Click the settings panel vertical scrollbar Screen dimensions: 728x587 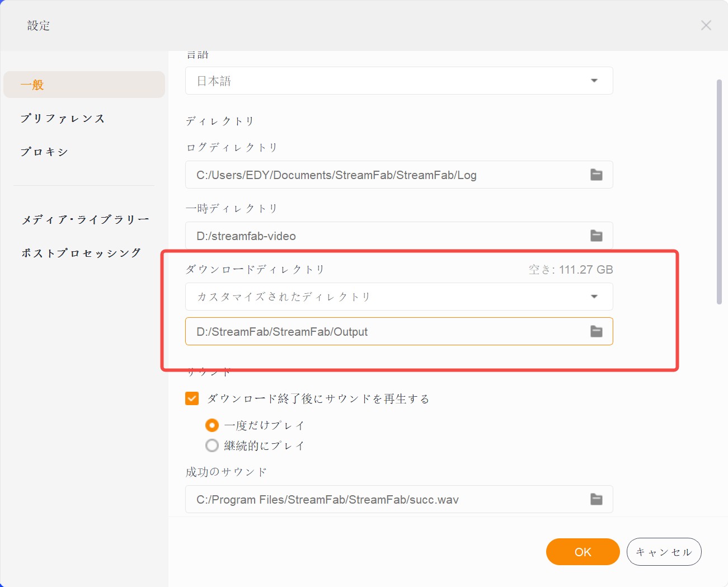tap(720, 192)
